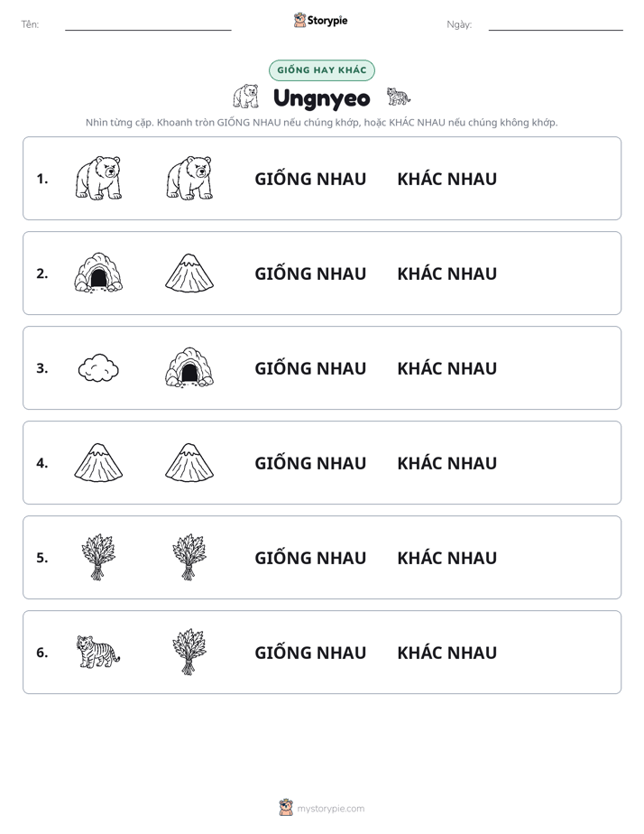Image resolution: width=644 pixels, height=834 pixels.
Task: Click the bear icon beside Ungnyeo title
Action: pyautogui.click(x=245, y=97)
